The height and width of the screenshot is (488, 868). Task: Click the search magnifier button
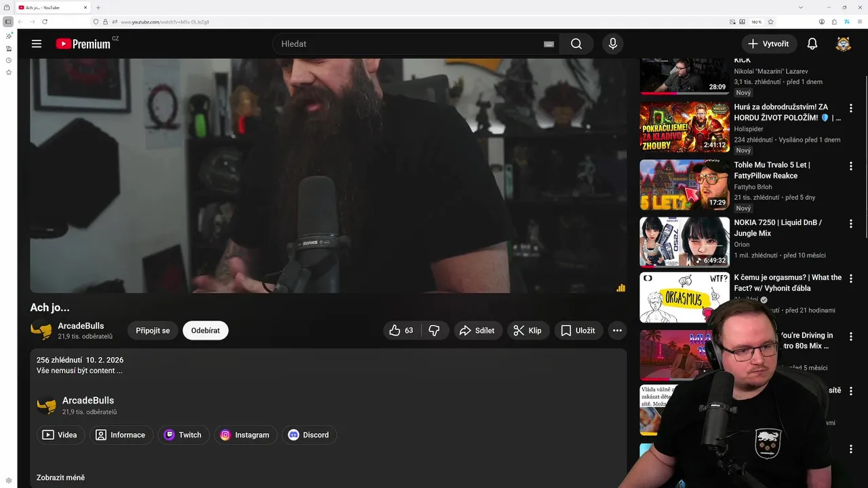pyautogui.click(x=576, y=44)
